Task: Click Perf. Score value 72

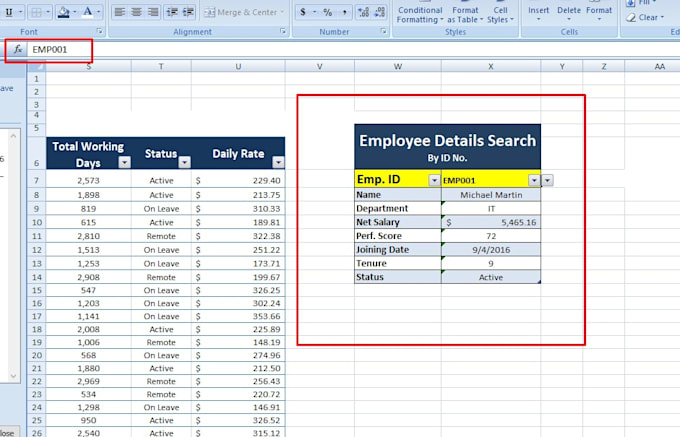Action: tap(491, 236)
